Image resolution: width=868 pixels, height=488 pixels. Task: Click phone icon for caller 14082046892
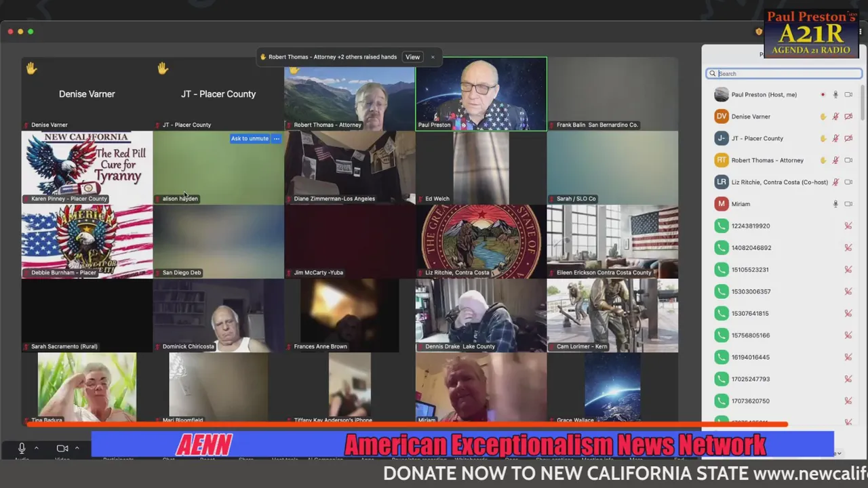[722, 248]
